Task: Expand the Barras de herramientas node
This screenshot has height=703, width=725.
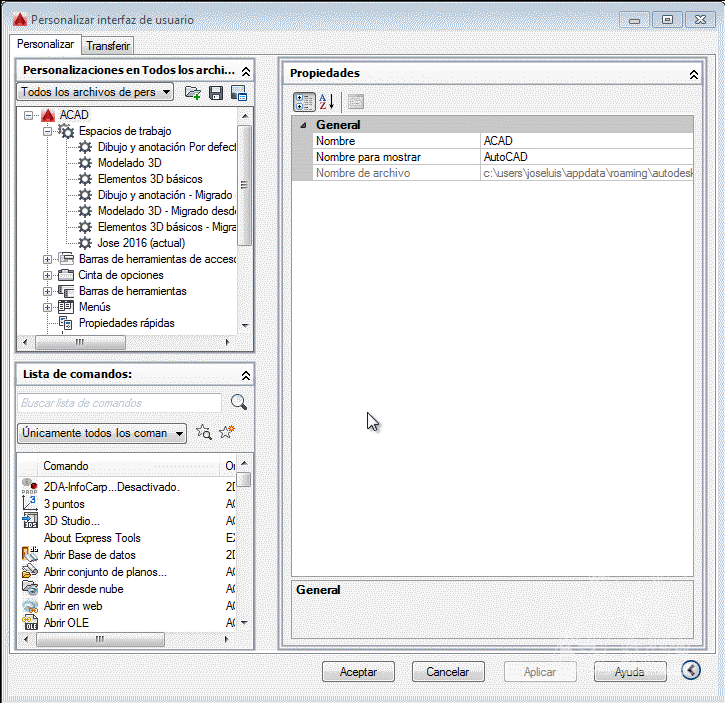Action: (48, 291)
